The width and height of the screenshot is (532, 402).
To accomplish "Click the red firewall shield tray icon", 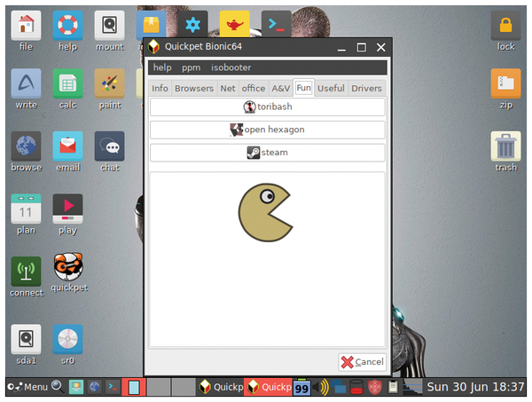I will [x=374, y=387].
